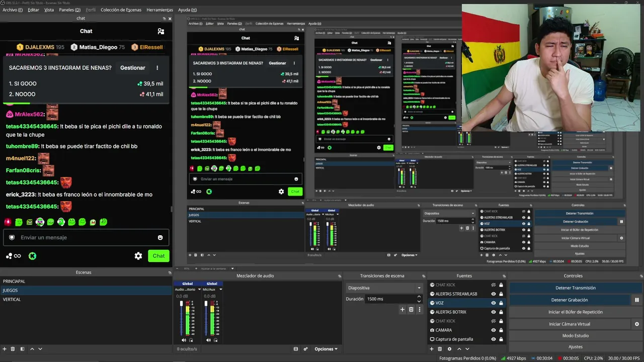Open scene filters icon in Escenas toolbar
Image resolution: width=644 pixels, height=362 pixels.
pyautogui.click(x=22, y=349)
